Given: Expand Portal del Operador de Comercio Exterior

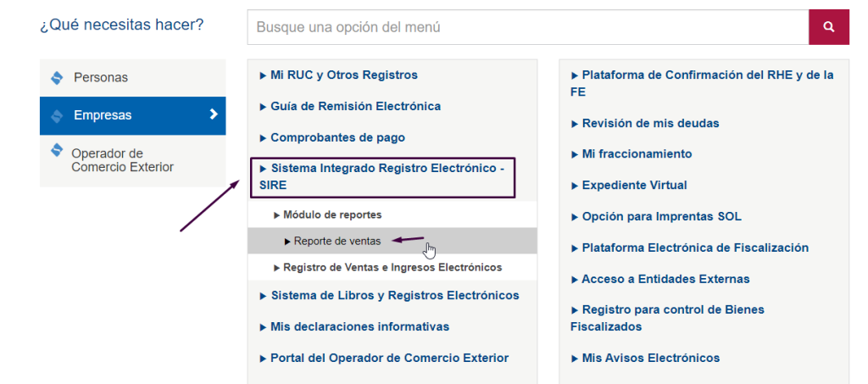Looking at the screenshot, I should 384,358.
